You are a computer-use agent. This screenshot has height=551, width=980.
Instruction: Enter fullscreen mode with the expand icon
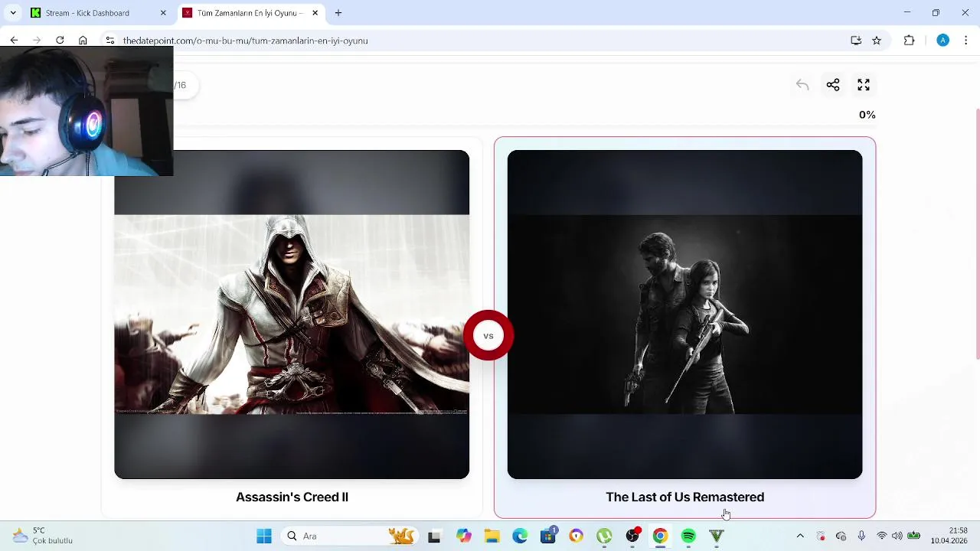coord(864,85)
